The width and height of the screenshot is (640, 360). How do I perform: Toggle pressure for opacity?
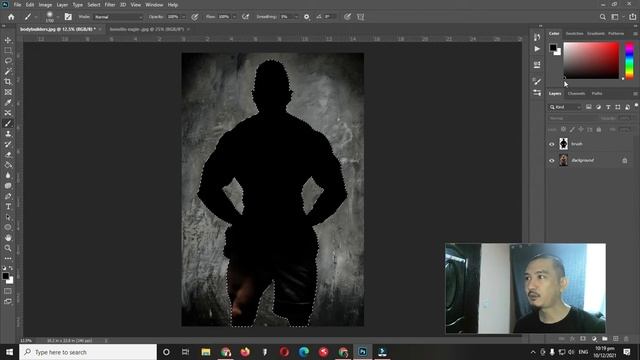click(x=195, y=17)
